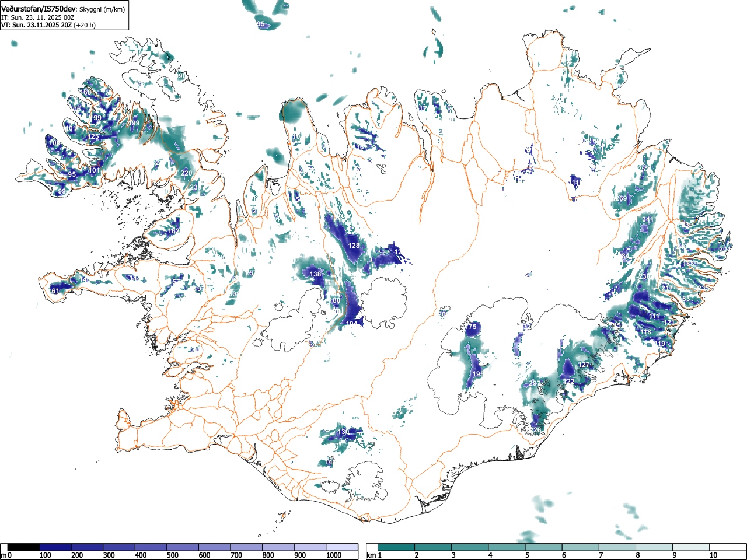This screenshot has height=560, width=747.
Task: Click the '118' visibility value in the southeast
Action: coord(645,332)
